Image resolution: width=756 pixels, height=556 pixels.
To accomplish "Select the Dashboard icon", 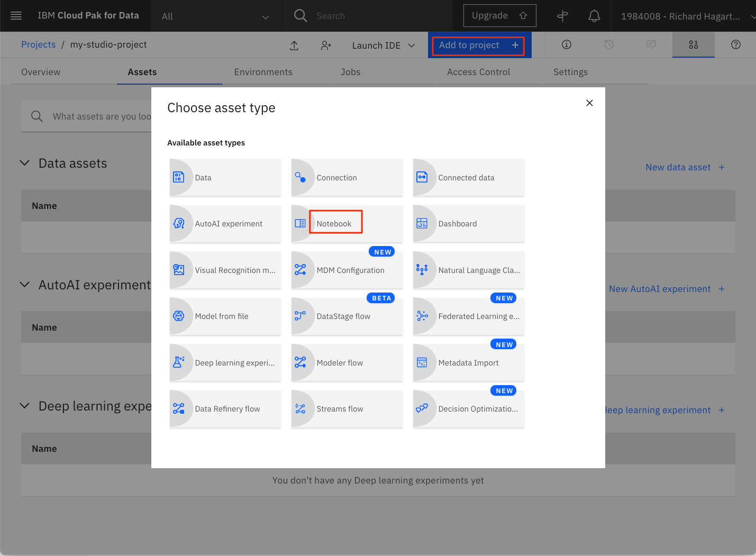I will 422,223.
